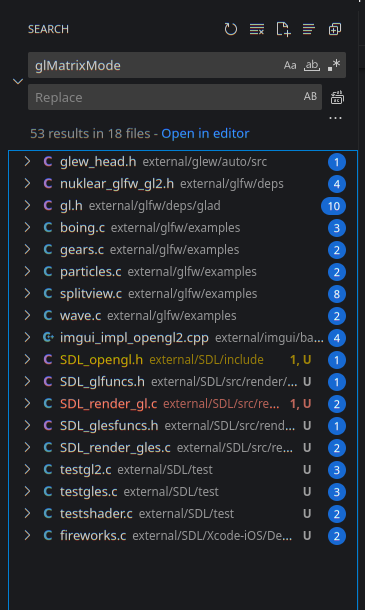Screen dimensions: 365x610
Task: Select SDL_glesfuncs.h file row
Action: tap(182, 426)
